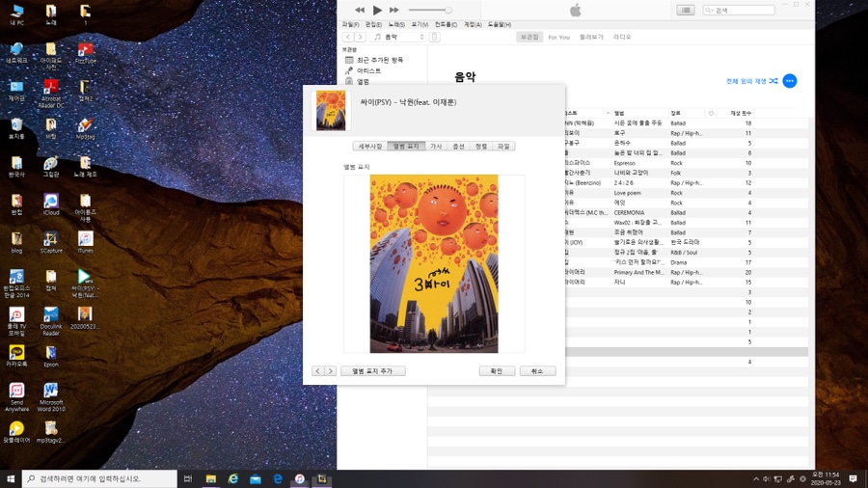Viewport: 868px width, 488px height.
Task: Click the 취소 button
Action: [537, 371]
